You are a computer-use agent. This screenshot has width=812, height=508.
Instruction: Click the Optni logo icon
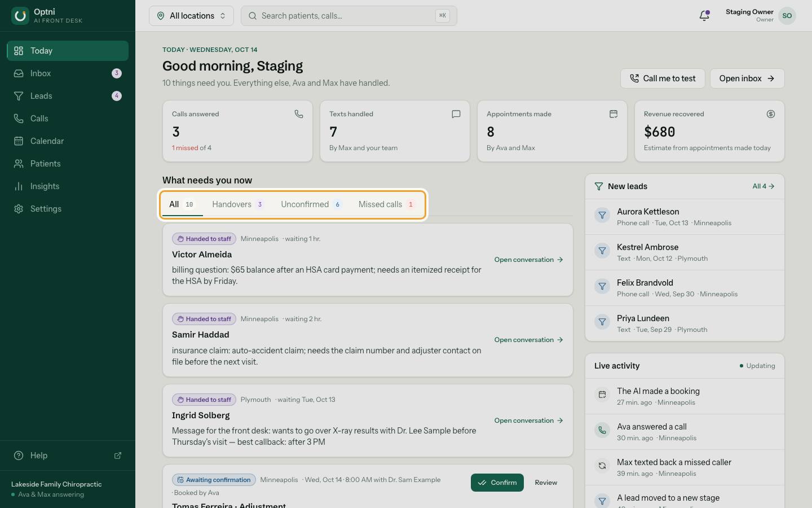click(x=20, y=16)
